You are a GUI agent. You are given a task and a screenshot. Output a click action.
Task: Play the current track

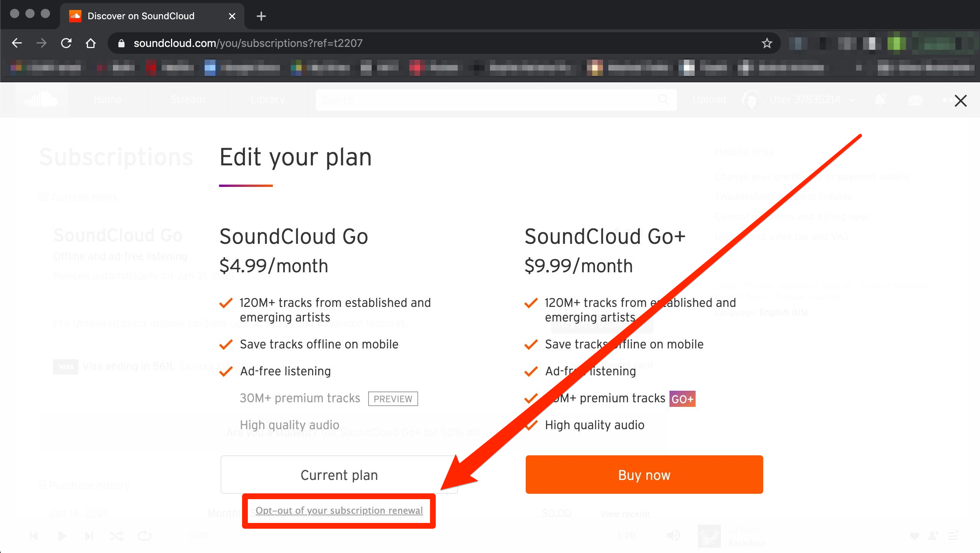coord(61,536)
